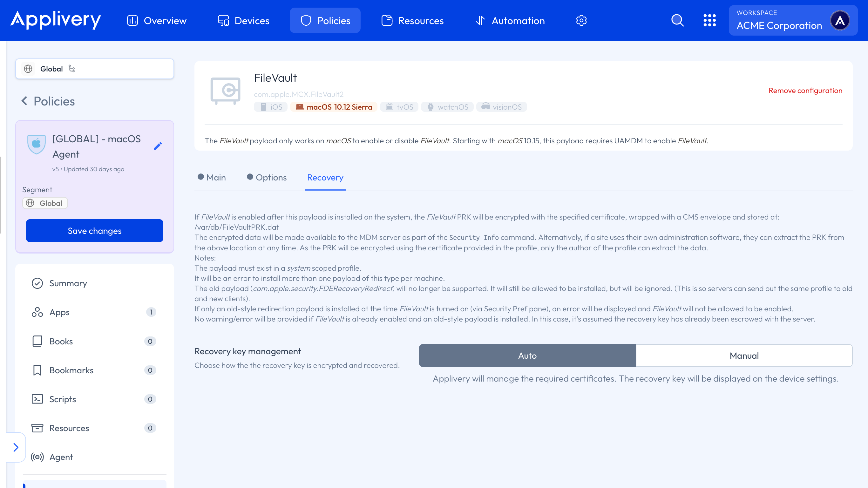The image size is (868, 488).
Task: Open the Policies menu
Action: point(325,21)
